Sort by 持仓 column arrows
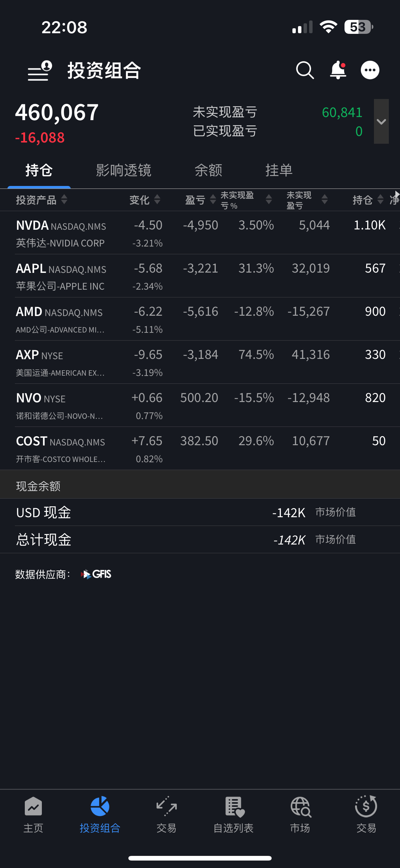 pos(380,200)
